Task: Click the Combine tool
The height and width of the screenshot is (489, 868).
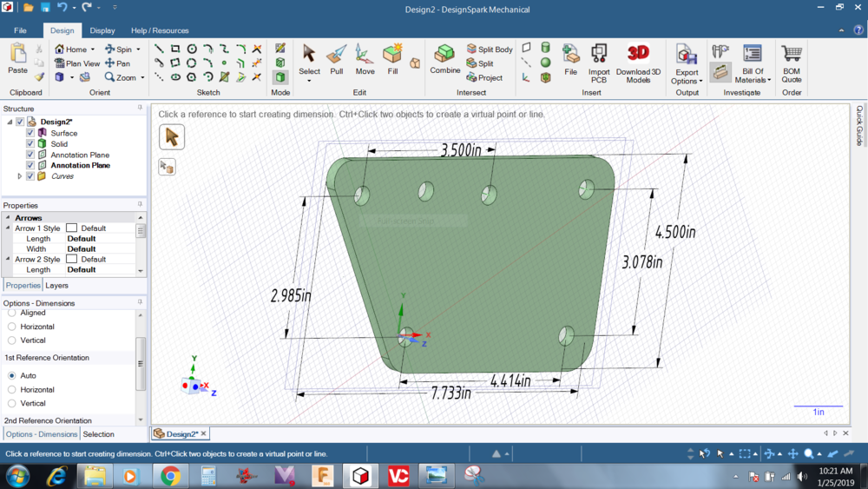Action: point(445,59)
